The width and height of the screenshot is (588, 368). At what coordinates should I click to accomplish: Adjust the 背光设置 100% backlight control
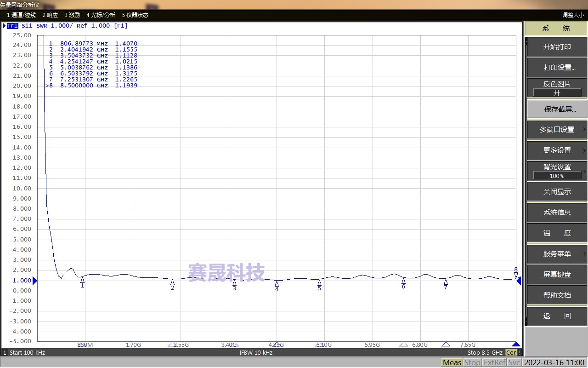tap(556, 171)
